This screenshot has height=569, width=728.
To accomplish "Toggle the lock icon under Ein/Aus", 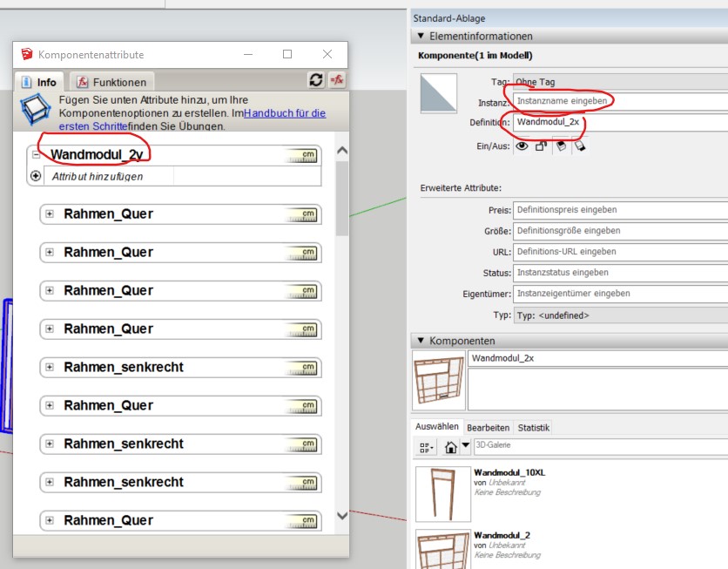I will pos(541,146).
